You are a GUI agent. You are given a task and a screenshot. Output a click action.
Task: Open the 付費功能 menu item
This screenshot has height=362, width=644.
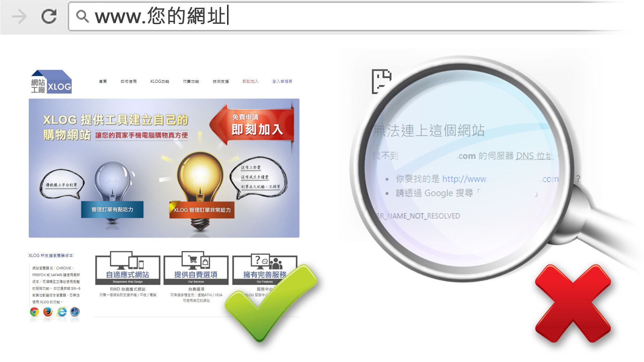(x=191, y=81)
